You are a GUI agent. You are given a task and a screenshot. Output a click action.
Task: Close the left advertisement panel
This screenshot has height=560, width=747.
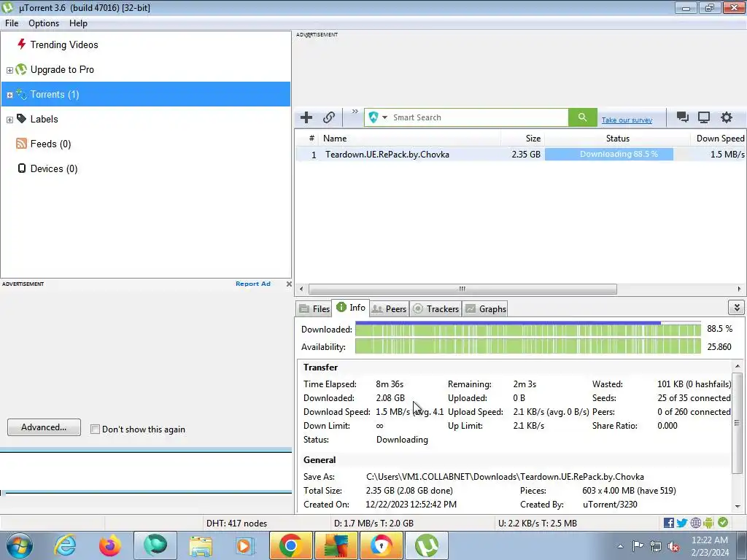(x=289, y=284)
